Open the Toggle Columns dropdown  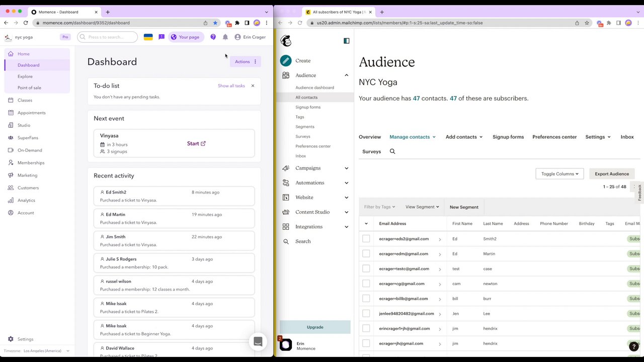pyautogui.click(x=559, y=174)
